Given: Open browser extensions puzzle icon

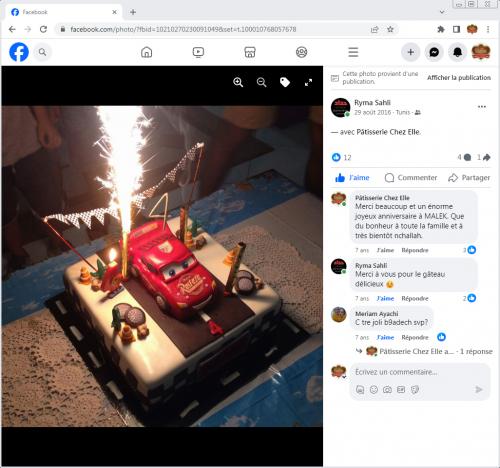Looking at the screenshot, I should coord(441,29).
